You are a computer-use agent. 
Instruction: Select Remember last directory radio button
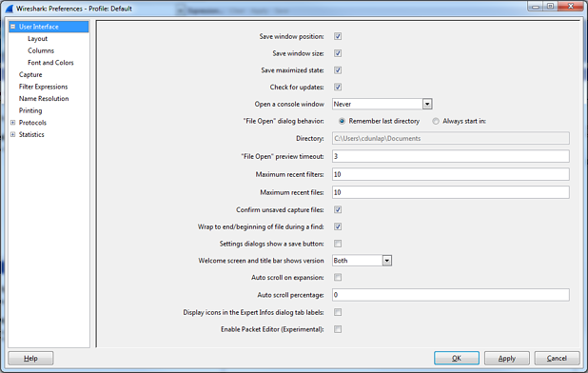pos(342,121)
